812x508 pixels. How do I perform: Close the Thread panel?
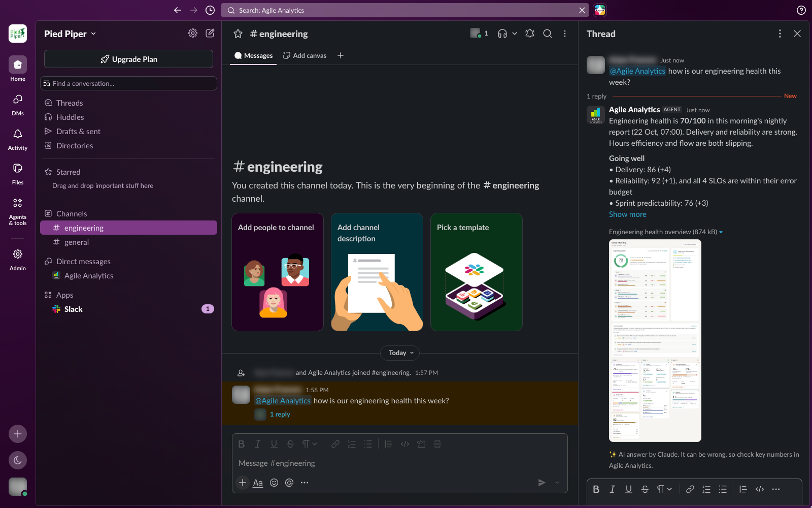(797, 34)
